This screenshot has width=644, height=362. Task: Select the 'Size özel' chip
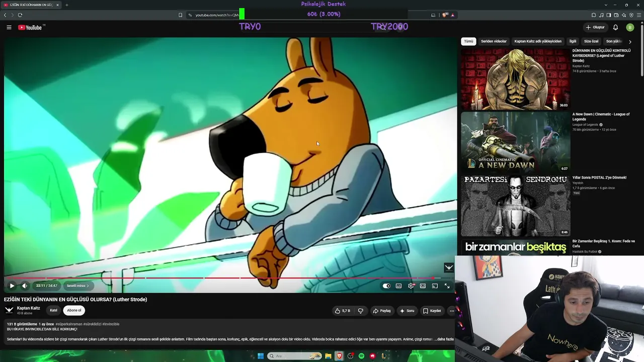coord(591,41)
